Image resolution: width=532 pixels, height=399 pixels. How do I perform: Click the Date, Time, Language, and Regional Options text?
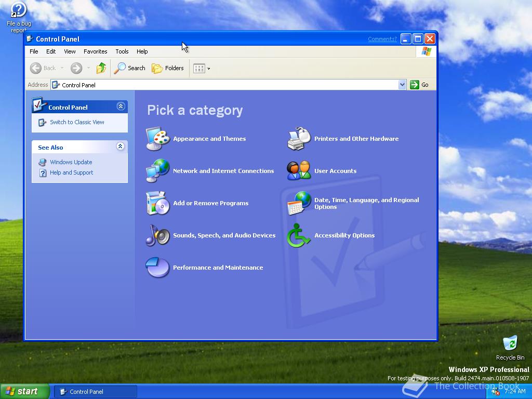[366, 203]
